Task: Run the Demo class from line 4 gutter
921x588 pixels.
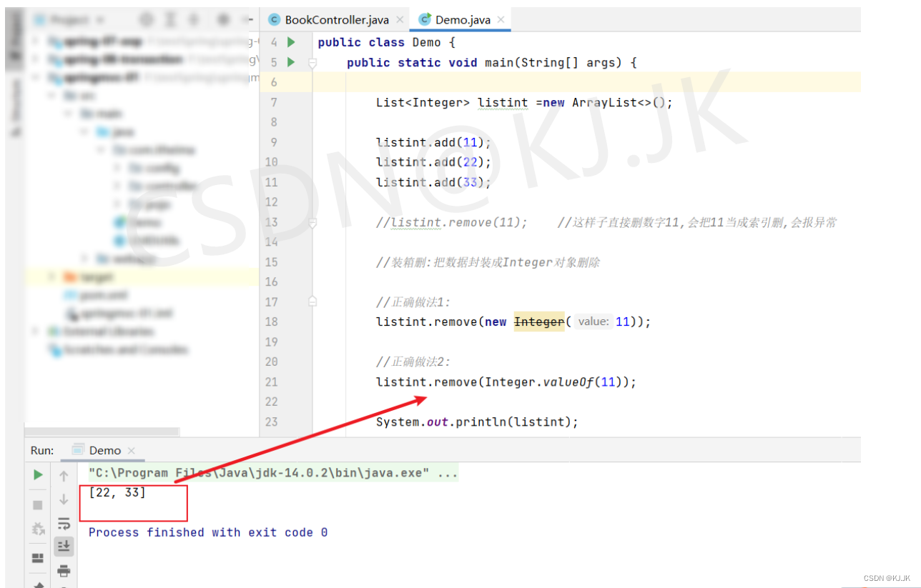Action: 291,42
